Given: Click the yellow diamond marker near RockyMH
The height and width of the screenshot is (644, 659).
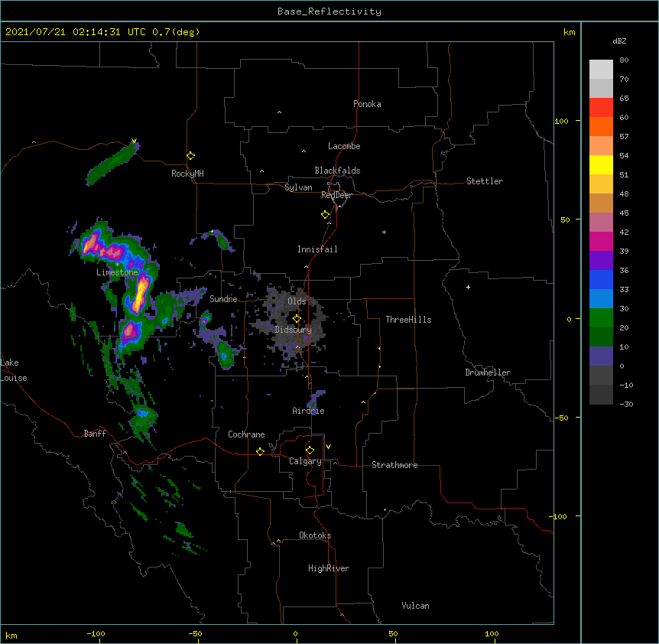Looking at the screenshot, I should coord(190,156).
